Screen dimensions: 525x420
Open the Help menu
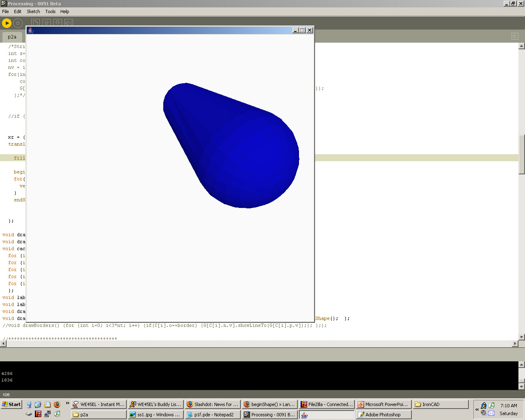click(x=65, y=11)
